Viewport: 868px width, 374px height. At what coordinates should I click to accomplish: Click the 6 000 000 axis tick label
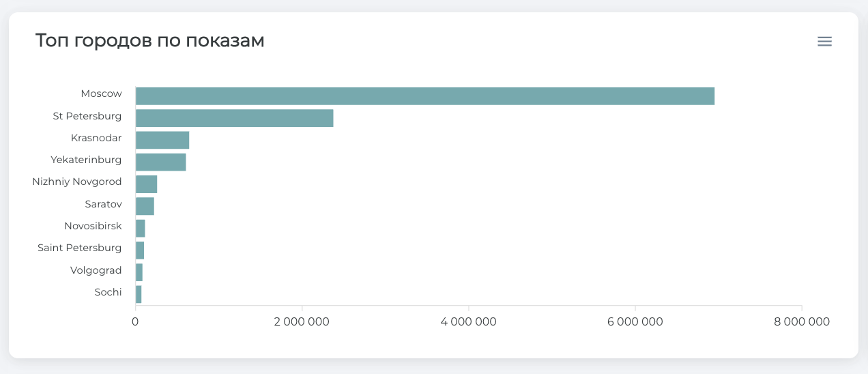[x=635, y=321]
